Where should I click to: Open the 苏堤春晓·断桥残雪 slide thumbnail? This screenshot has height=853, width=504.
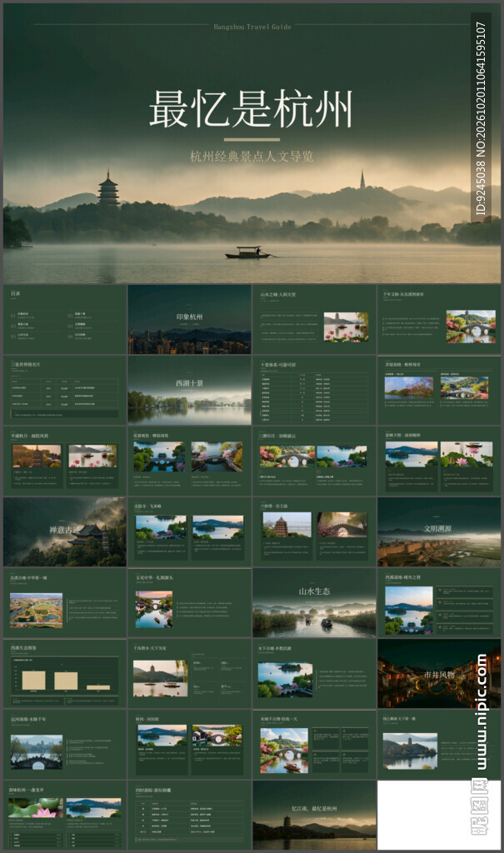[x=439, y=390]
